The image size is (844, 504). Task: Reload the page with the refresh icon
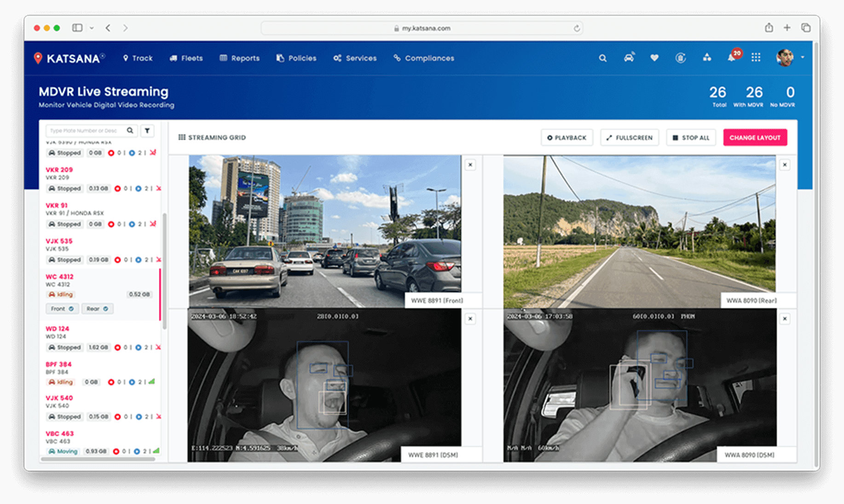tap(577, 29)
